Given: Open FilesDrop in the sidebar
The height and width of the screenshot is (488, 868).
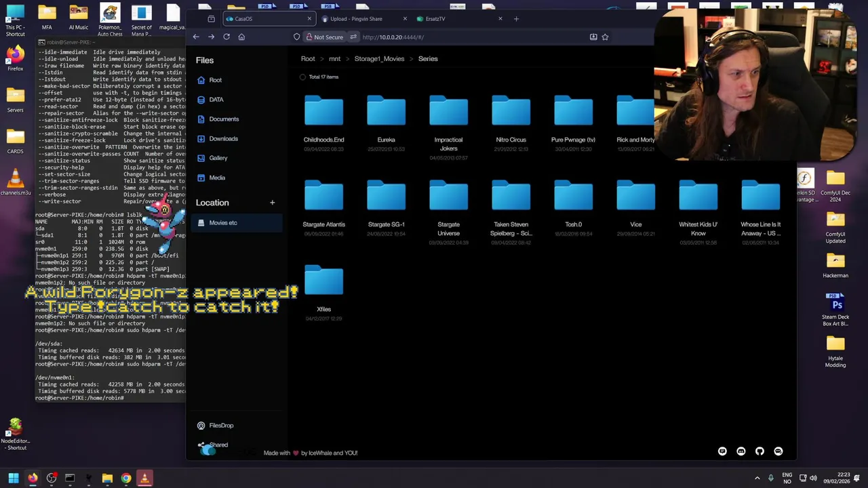Looking at the screenshot, I should pyautogui.click(x=237, y=426).
